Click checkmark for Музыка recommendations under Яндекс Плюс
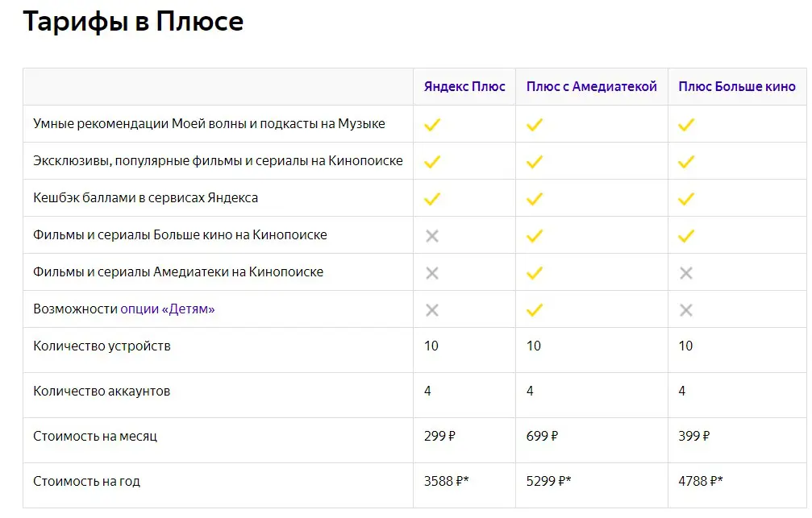This screenshot has height=518, width=812. (432, 125)
